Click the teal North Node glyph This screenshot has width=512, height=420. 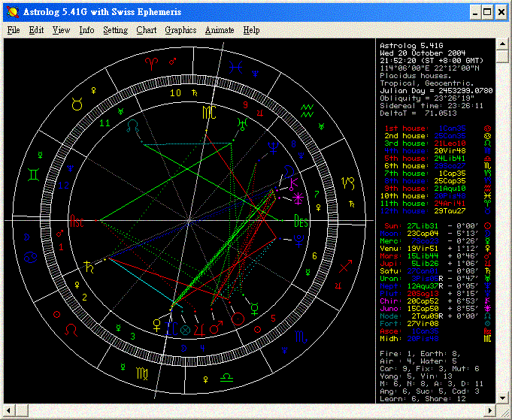[x=132, y=126]
